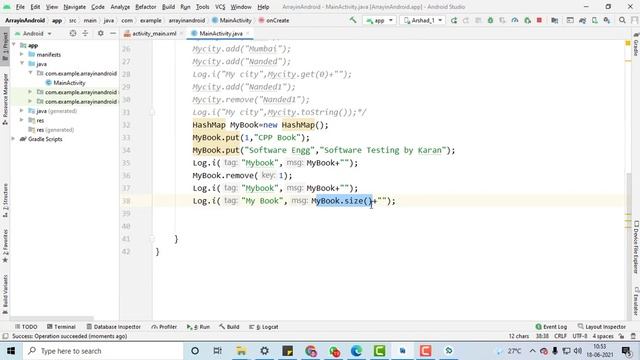The height and width of the screenshot is (360, 640).
Task: Open the Favorites side tab
Action: [x=5, y=246]
